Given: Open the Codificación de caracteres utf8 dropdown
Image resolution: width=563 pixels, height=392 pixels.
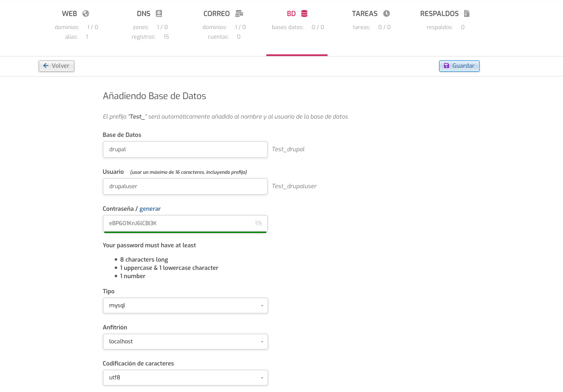Looking at the screenshot, I should click(185, 378).
